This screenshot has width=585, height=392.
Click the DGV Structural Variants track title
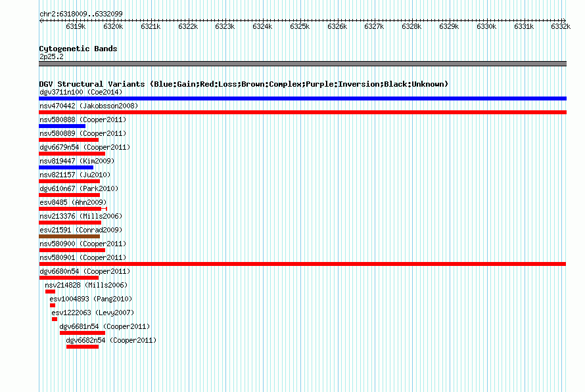click(244, 84)
